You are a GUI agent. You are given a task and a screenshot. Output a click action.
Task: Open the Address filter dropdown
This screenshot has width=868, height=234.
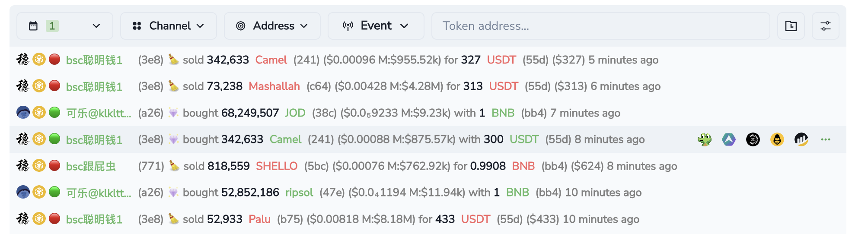272,26
